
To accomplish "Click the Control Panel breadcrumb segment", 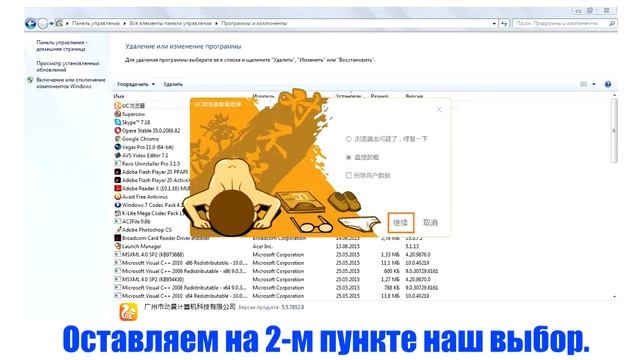I will [96, 23].
